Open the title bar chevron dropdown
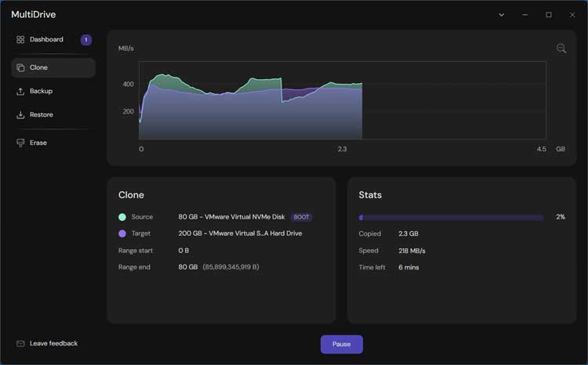This screenshot has width=588, height=365. pos(502,15)
